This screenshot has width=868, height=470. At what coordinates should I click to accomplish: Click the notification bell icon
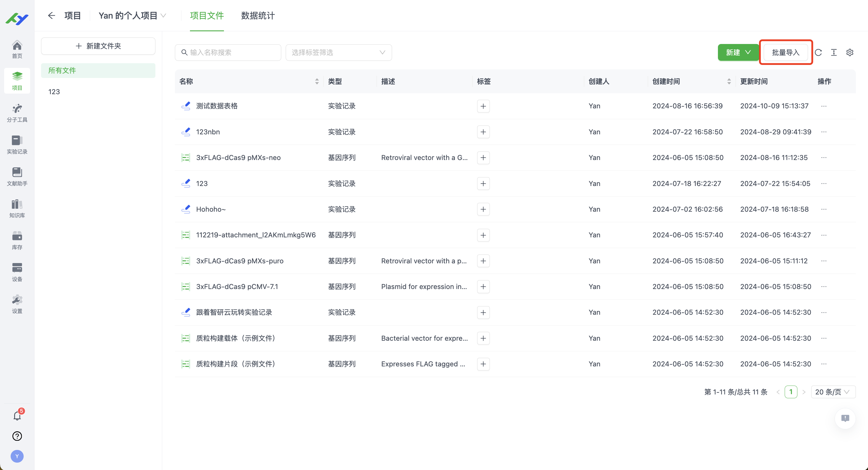17,416
